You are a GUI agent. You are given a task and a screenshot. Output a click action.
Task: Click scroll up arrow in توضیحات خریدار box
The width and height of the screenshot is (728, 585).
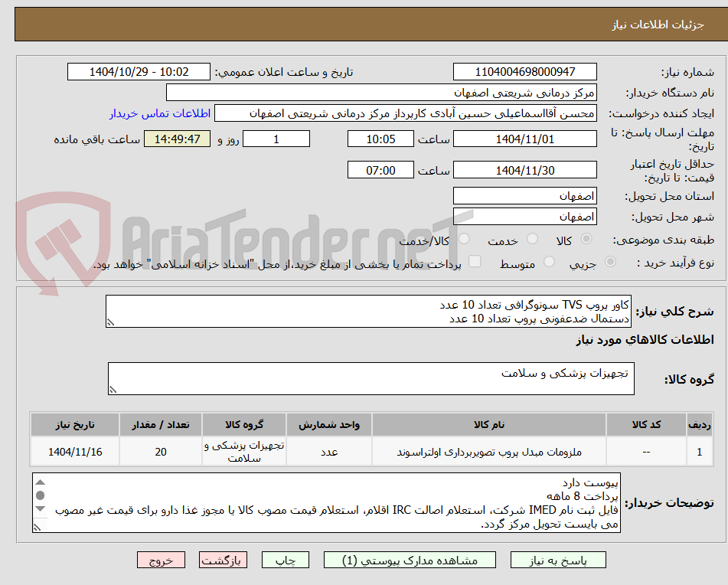point(41,482)
